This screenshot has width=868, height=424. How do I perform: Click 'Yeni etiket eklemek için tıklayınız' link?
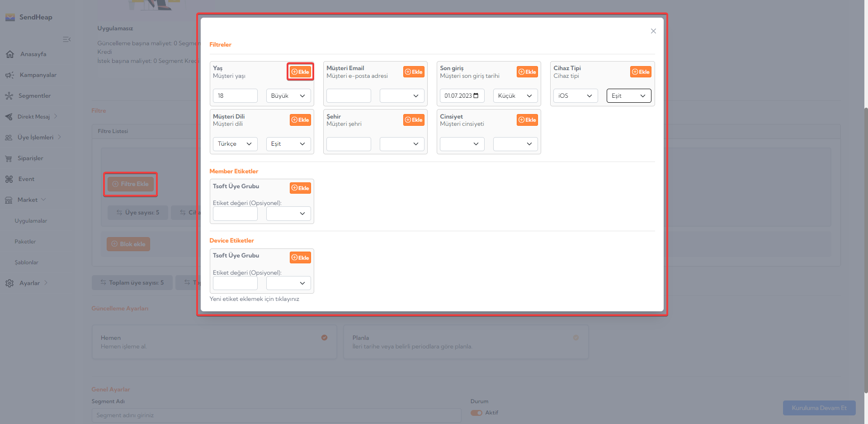click(255, 299)
